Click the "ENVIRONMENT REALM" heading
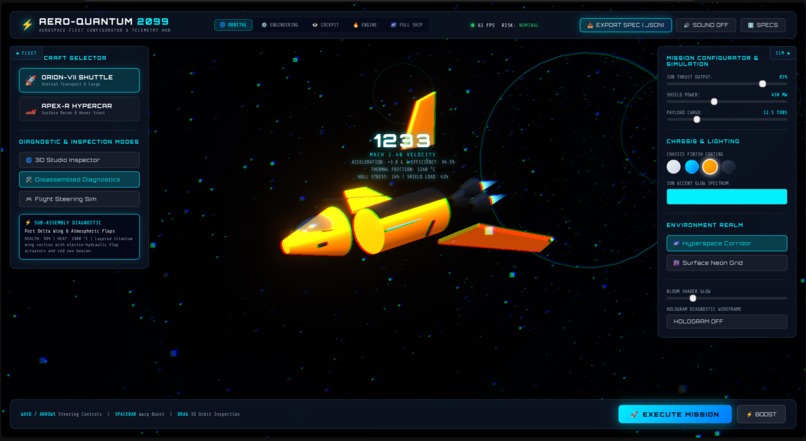 point(705,225)
